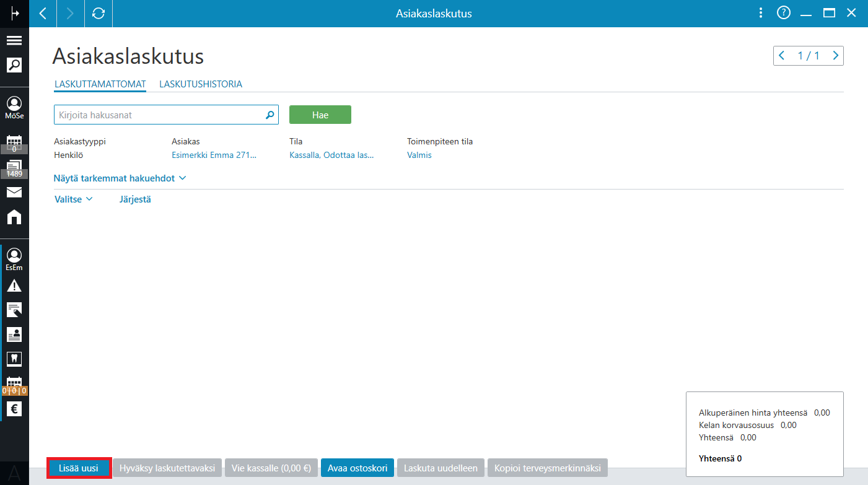The image size is (868, 485).
Task: Click the green Hae button
Action: (320, 115)
